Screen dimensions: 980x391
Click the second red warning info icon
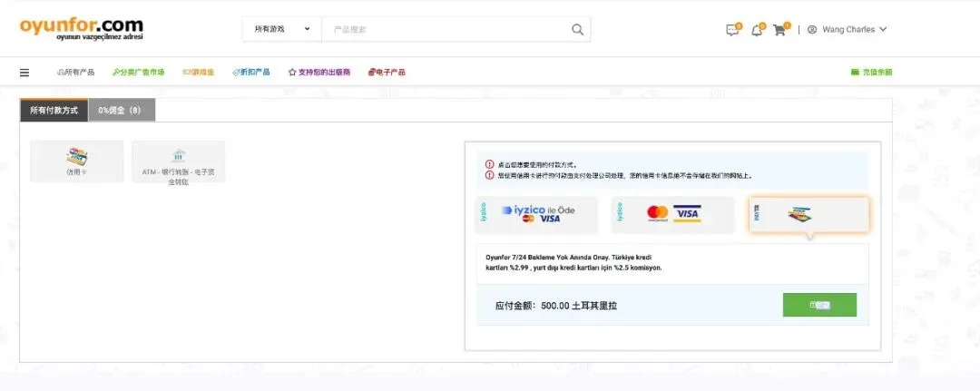490,175
